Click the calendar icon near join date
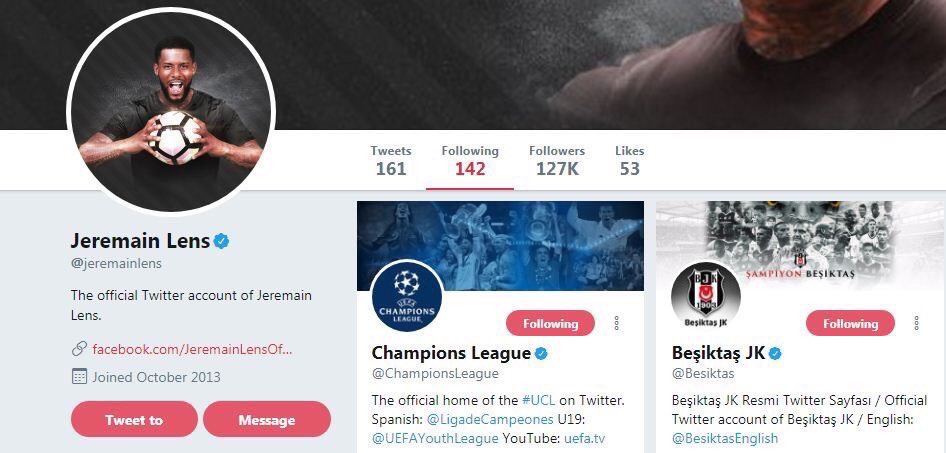 pos(79,377)
